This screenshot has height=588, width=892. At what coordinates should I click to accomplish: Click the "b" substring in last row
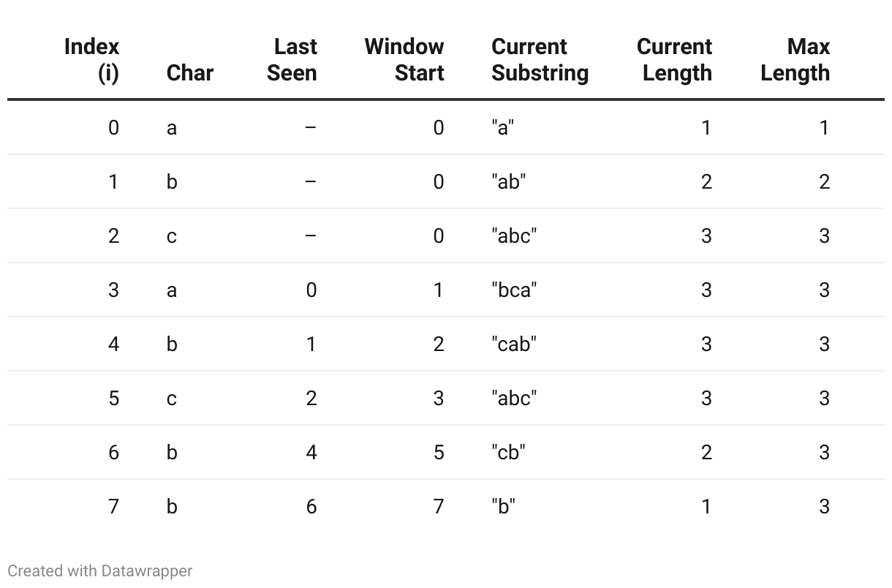[503, 507]
